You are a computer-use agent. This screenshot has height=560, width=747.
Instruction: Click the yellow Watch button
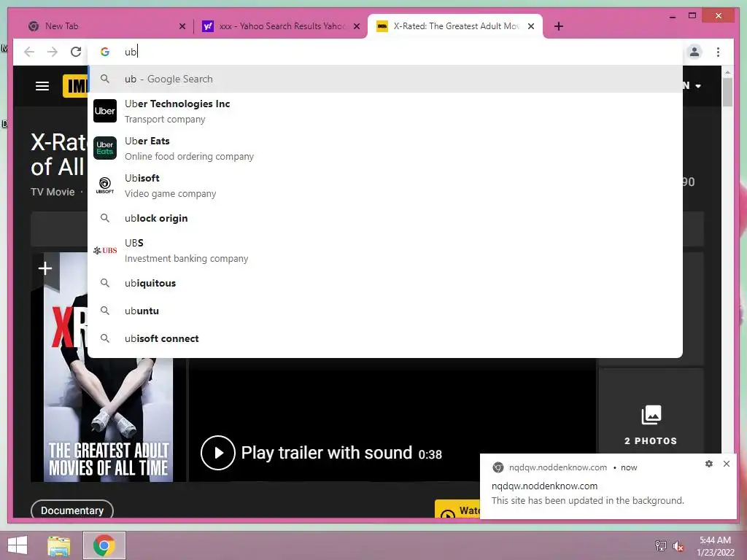[457, 510]
